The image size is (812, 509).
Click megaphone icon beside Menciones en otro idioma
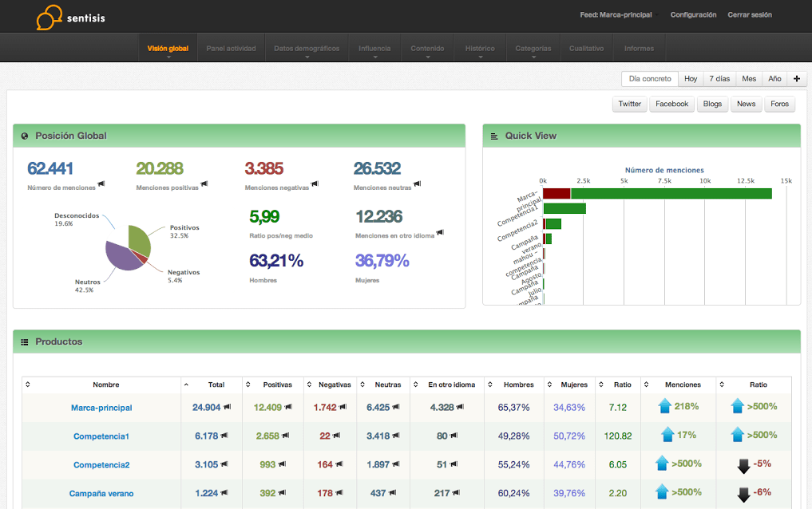[x=440, y=232]
